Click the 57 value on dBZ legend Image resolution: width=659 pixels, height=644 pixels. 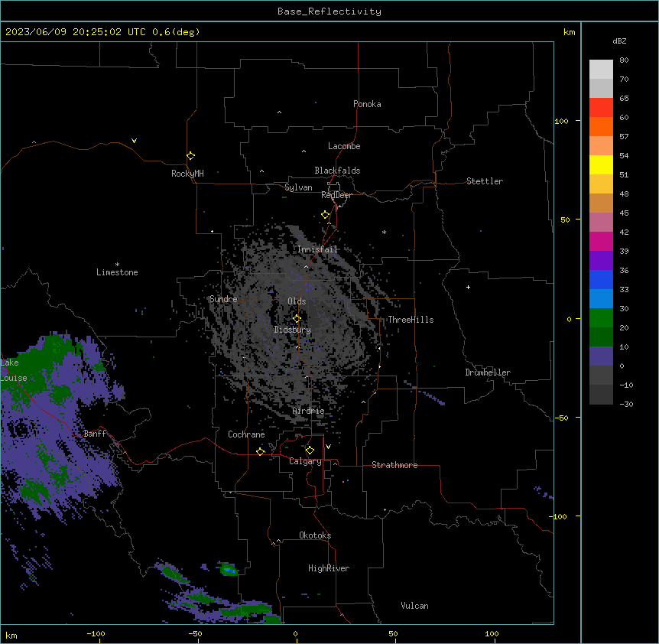624,137
